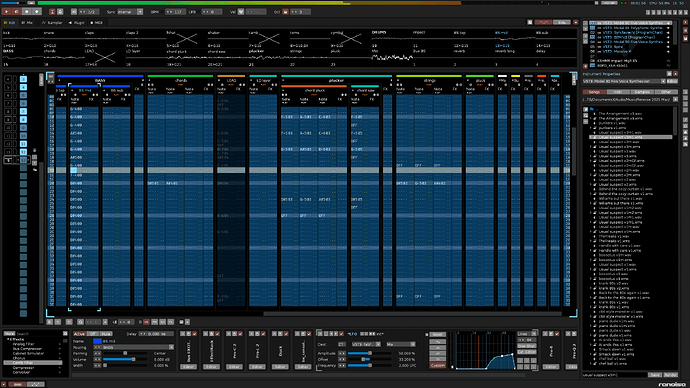The height and width of the screenshot is (388, 690).
Task: Select 'chef ball v1.wav' in file list
Action: click(612, 359)
